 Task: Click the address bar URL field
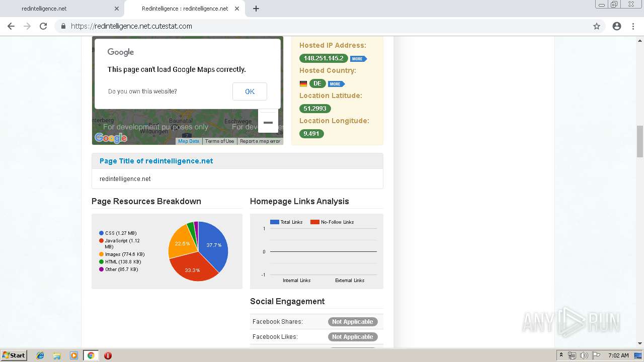(x=322, y=26)
